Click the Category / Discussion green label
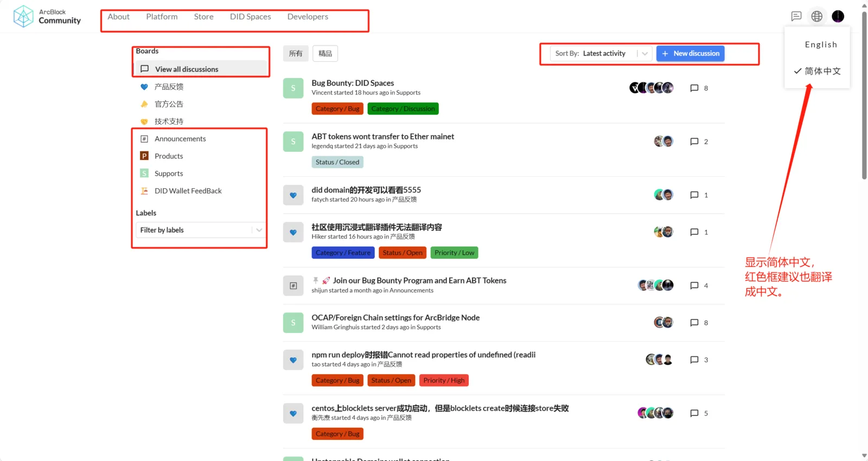868x461 pixels. pyautogui.click(x=403, y=109)
